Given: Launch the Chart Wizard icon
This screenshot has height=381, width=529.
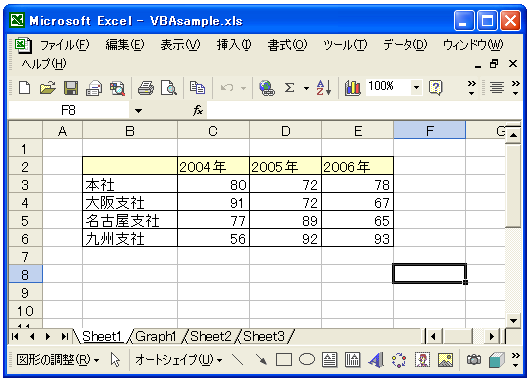Looking at the screenshot, I should pyautogui.click(x=353, y=88).
